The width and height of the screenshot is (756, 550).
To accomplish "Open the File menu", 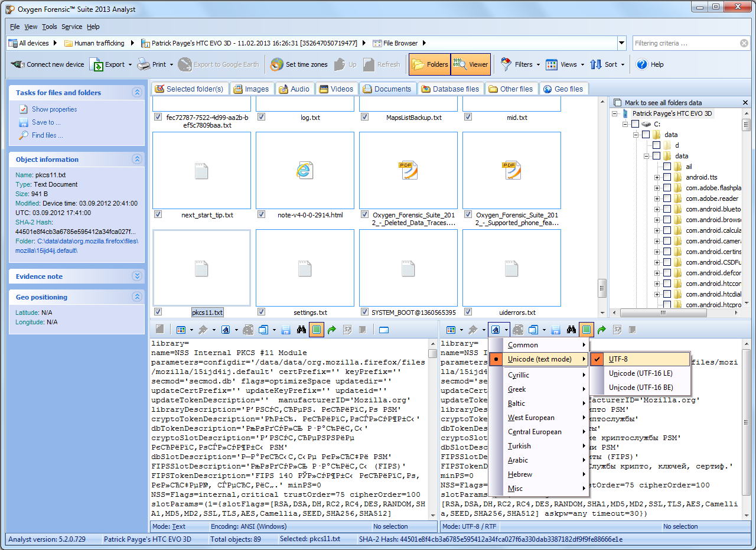I will [15, 27].
